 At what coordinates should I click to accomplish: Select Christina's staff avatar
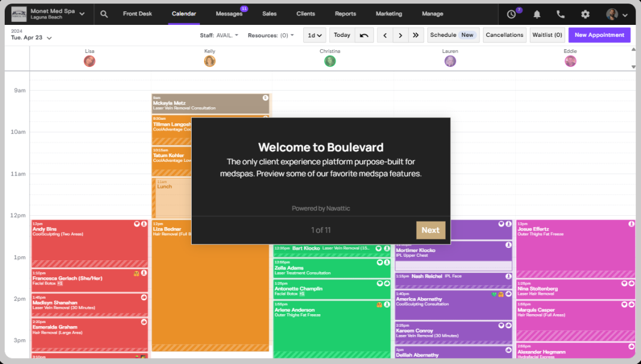coord(330,61)
